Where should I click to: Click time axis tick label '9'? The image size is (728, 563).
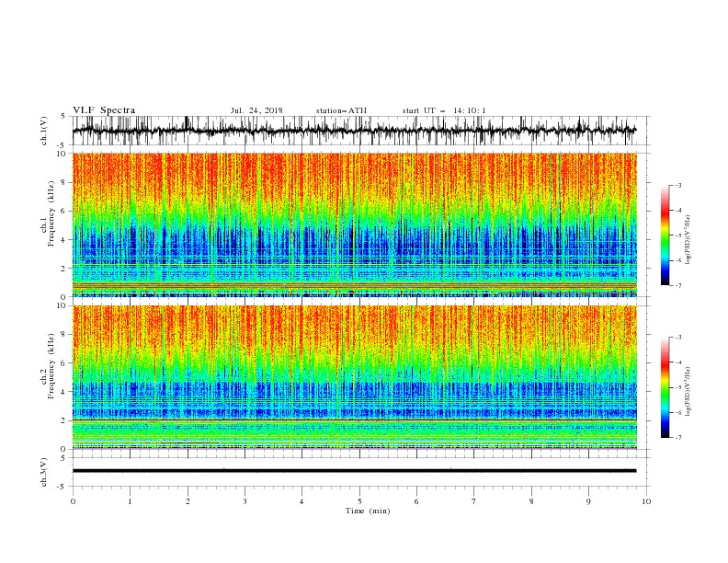pyautogui.click(x=588, y=501)
